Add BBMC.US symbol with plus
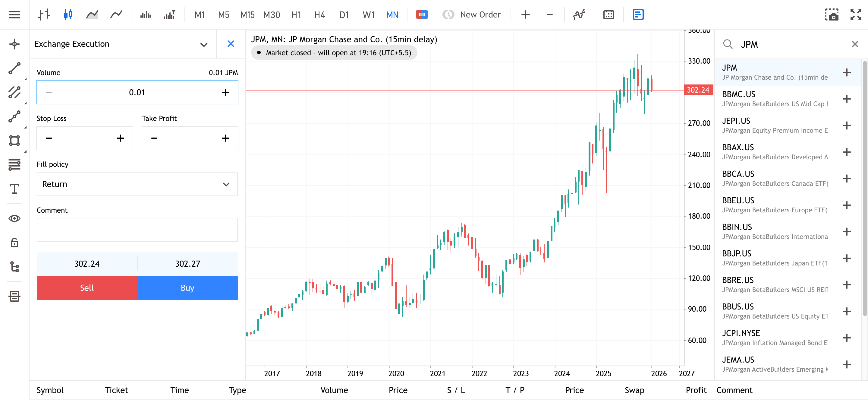Viewport: 868px width, 400px height. [846, 99]
